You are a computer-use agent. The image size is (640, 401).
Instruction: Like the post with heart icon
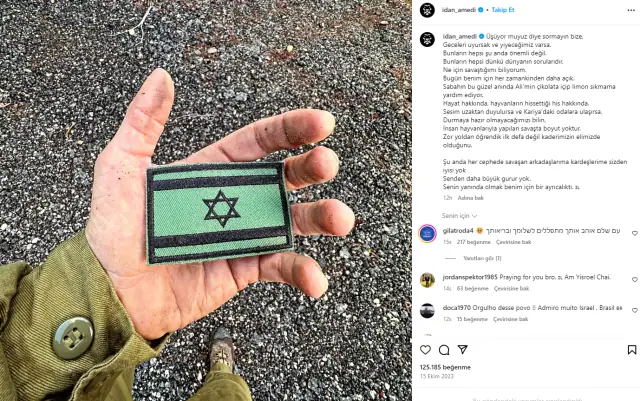tap(425, 350)
